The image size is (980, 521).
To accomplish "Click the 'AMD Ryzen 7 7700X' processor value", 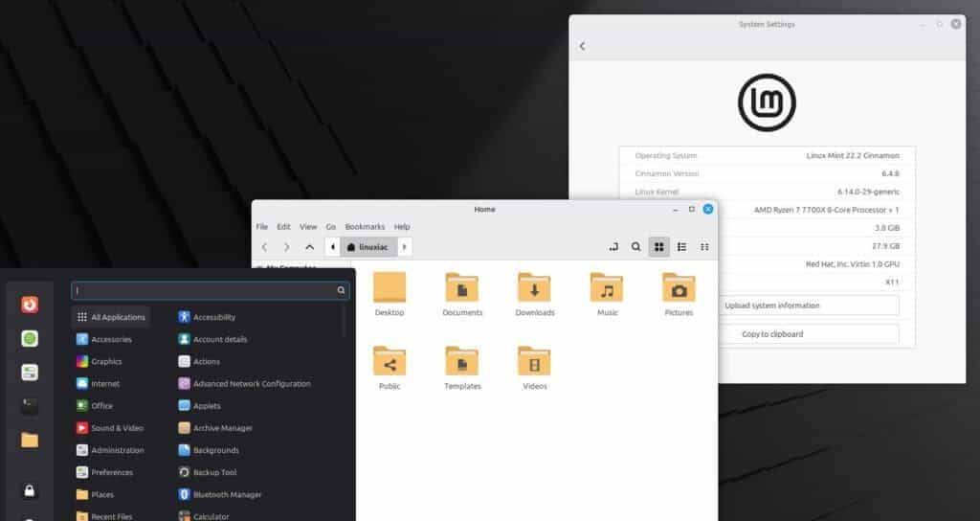I will (826, 210).
